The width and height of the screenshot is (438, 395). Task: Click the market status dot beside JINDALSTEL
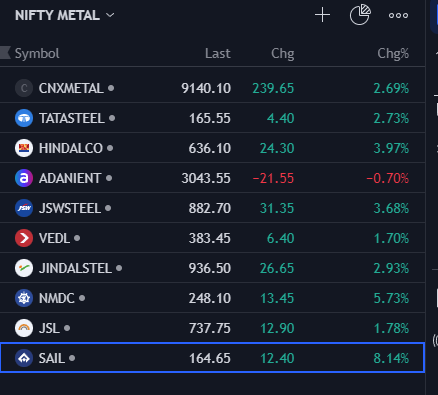pos(119,268)
